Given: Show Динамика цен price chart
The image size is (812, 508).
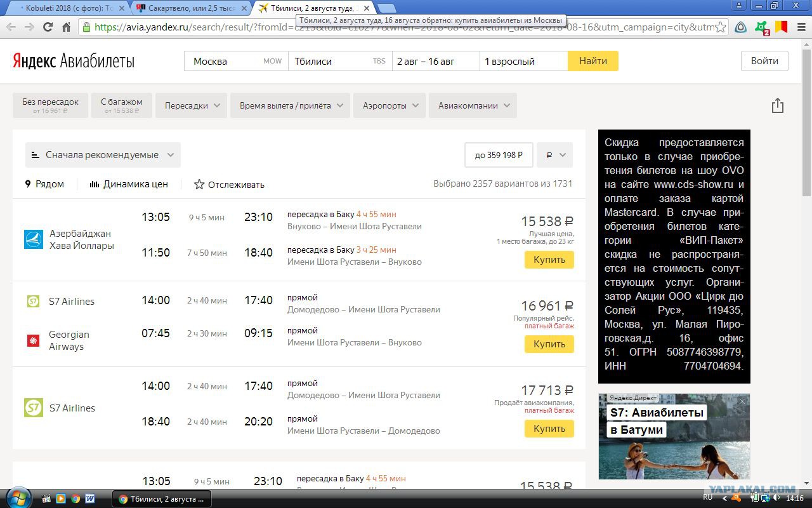Looking at the screenshot, I should [129, 184].
